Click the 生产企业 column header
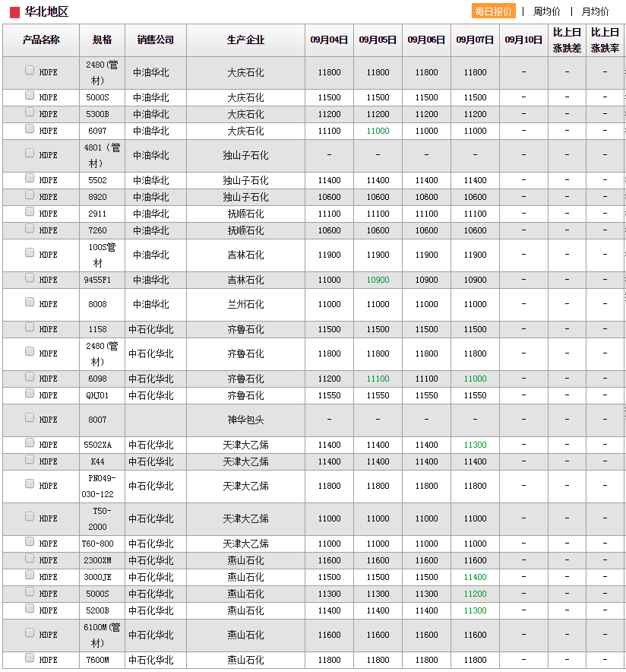This screenshot has height=672, width=626. click(246, 40)
